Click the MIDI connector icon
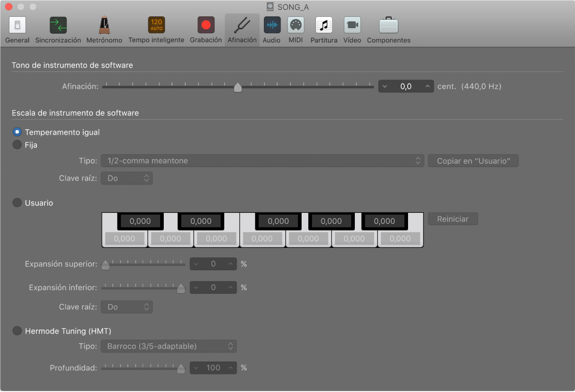This screenshot has height=392, width=575. point(296,25)
